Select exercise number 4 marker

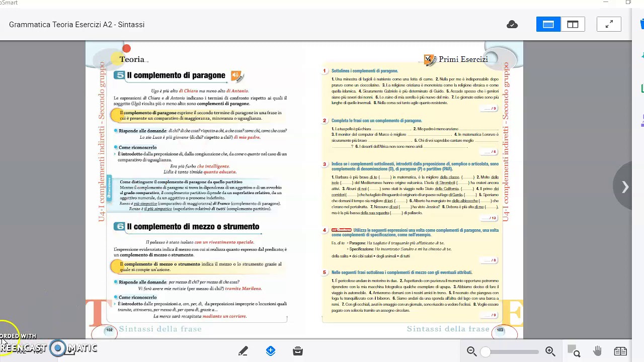pos(325,230)
